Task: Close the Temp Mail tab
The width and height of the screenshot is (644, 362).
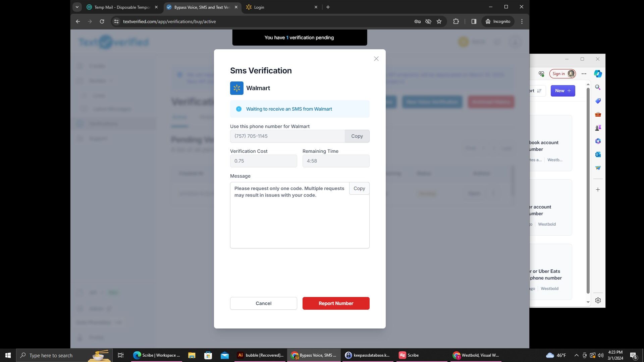Action: pyautogui.click(x=156, y=7)
